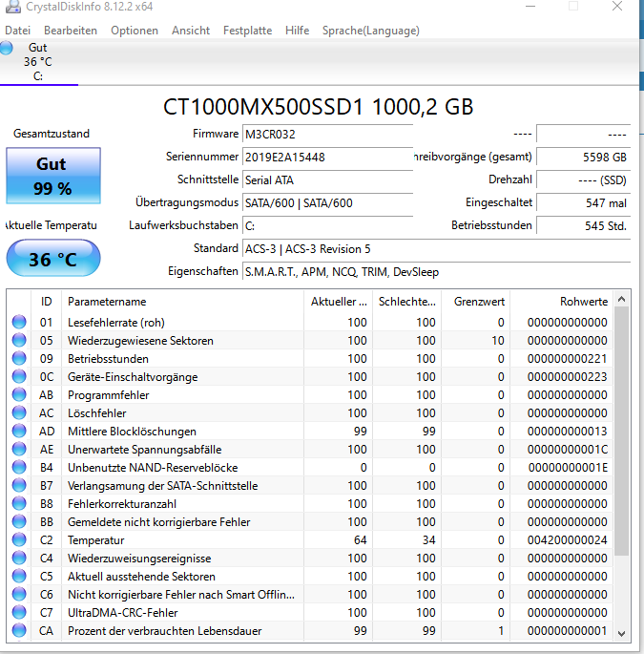The width and height of the screenshot is (644, 654).
Task: Click status orb for attribute 09 Betriebsstunden
Action: click(19, 358)
